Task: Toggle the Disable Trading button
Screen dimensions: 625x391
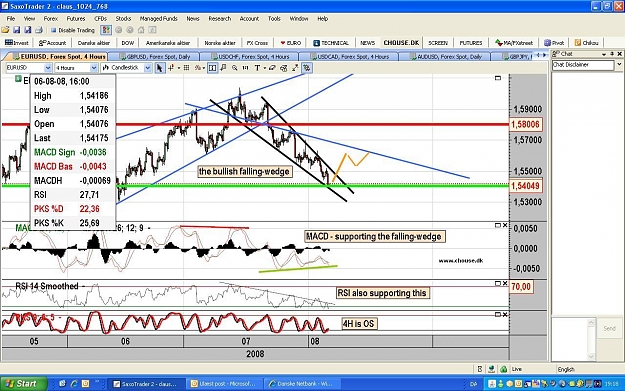Action: 73,30
